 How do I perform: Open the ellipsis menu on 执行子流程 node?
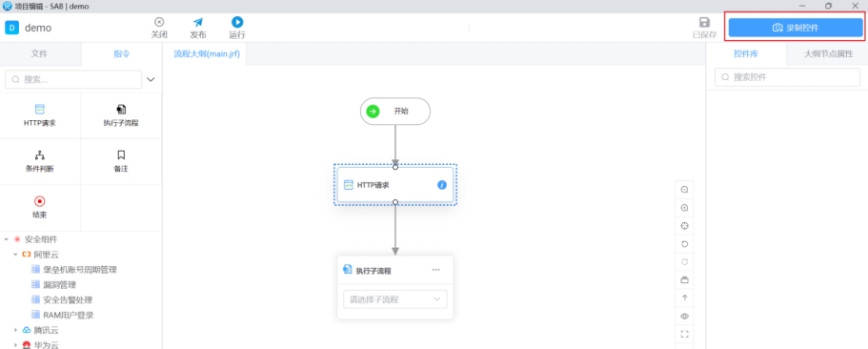435,270
